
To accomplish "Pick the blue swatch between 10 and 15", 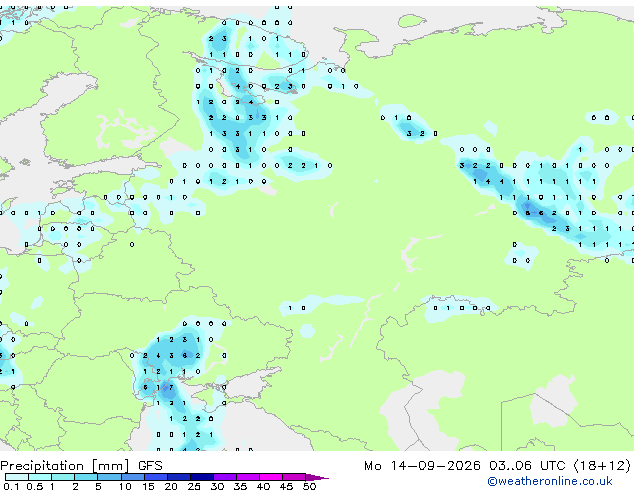I will [133, 477].
